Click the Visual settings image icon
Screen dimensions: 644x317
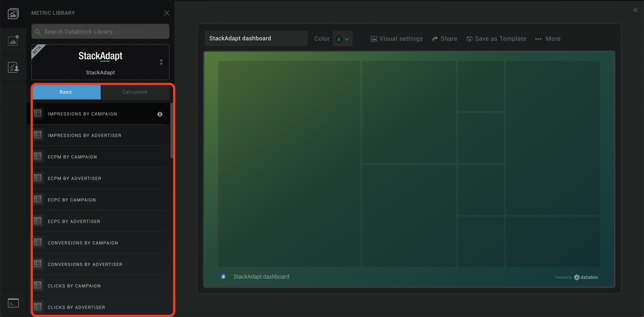373,38
